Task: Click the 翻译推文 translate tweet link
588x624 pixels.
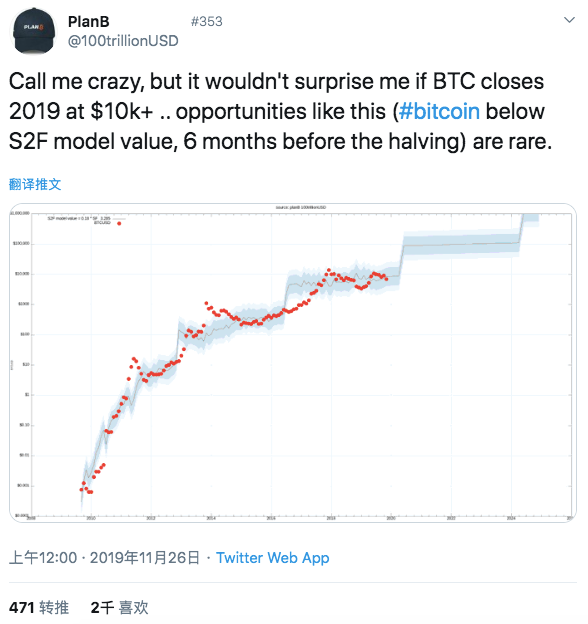Action: click(x=35, y=184)
